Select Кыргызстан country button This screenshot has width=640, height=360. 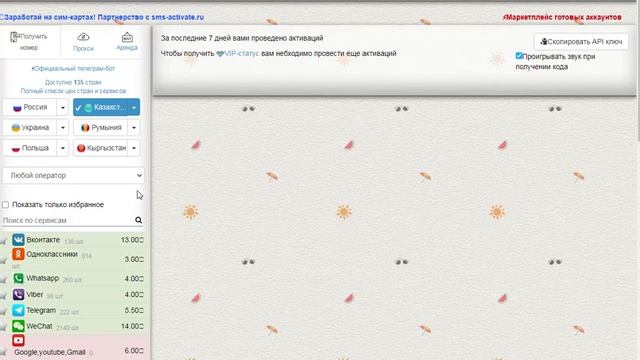click(x=101, y=148)
